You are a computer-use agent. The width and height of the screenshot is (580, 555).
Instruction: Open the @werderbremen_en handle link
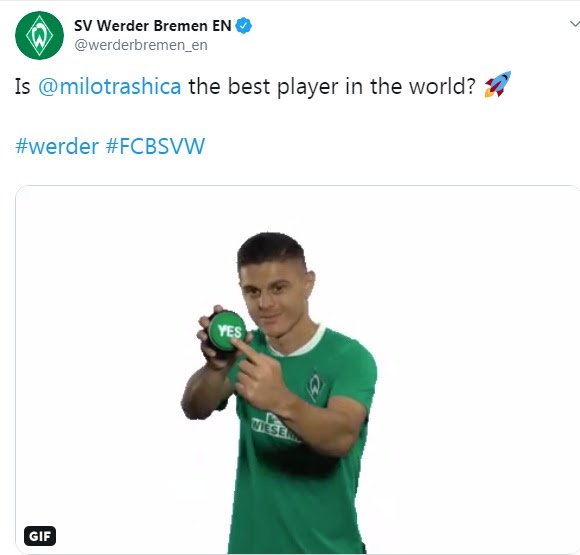click(x=141, y=45)
